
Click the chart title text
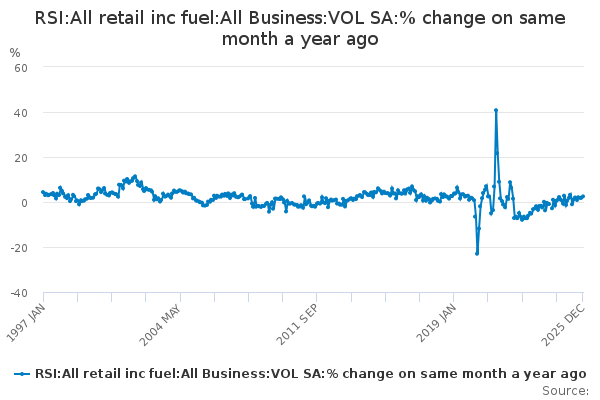click(x=300, y=28)
